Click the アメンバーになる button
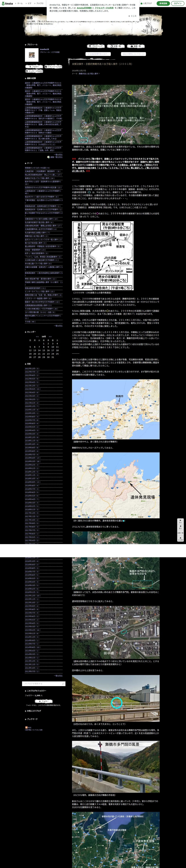Screen dimensions: 186x868 pos(53,67)
